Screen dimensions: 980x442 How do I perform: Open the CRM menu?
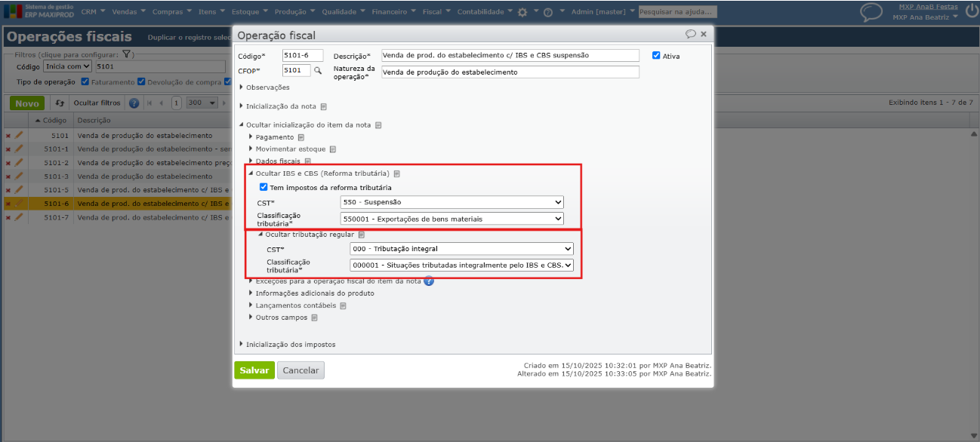93,12
